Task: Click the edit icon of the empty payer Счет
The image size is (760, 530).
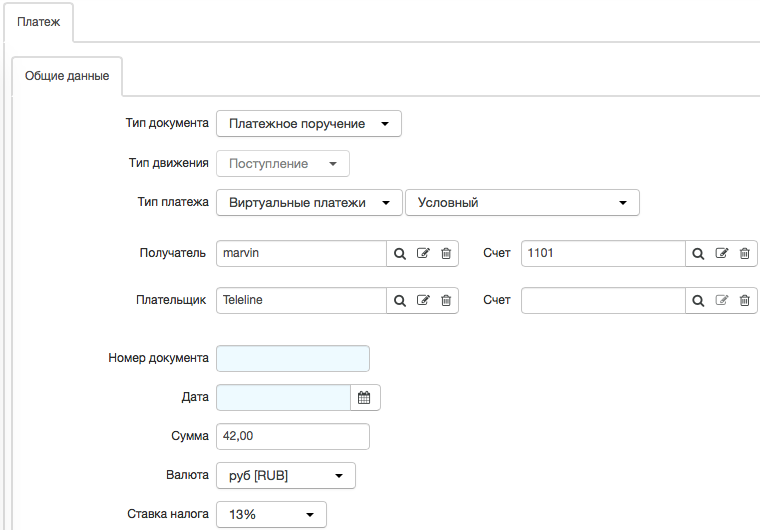Action: (722, 300)
